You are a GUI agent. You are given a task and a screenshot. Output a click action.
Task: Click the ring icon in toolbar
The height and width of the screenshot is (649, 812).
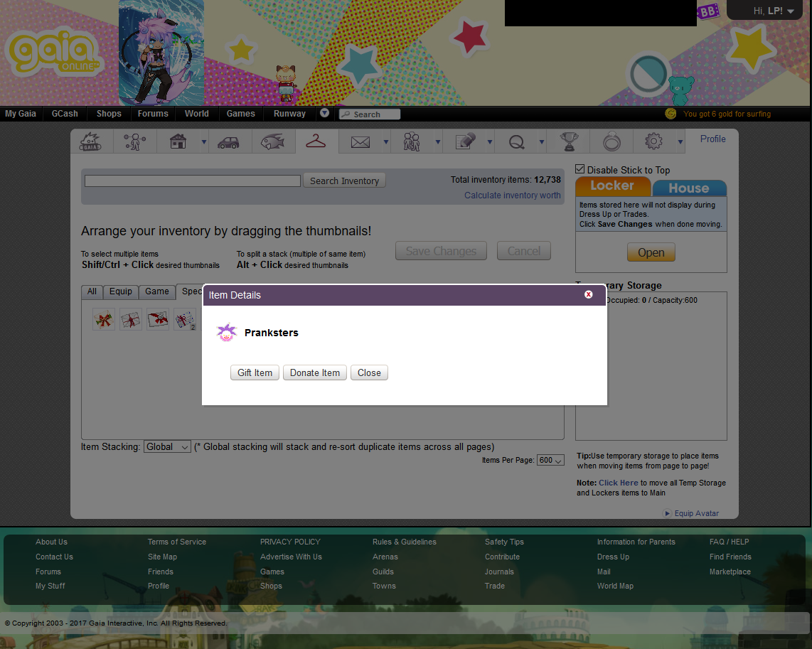point(611,141)
